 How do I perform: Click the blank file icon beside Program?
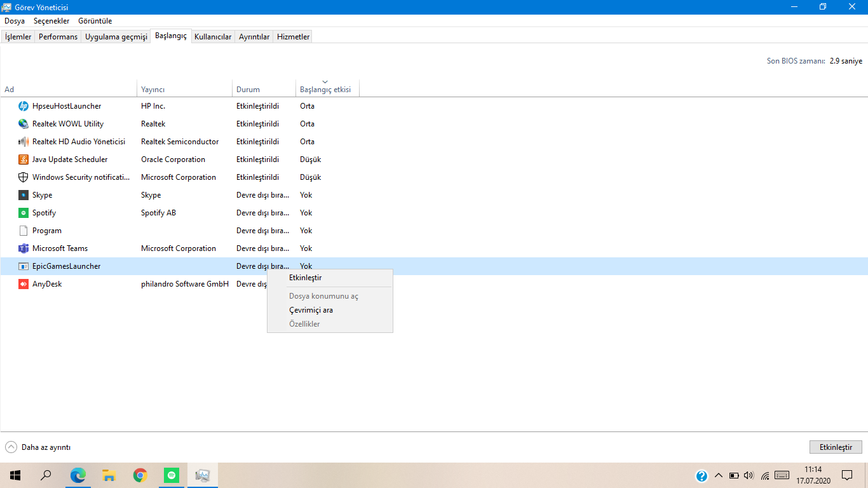[x=24, y=231]
